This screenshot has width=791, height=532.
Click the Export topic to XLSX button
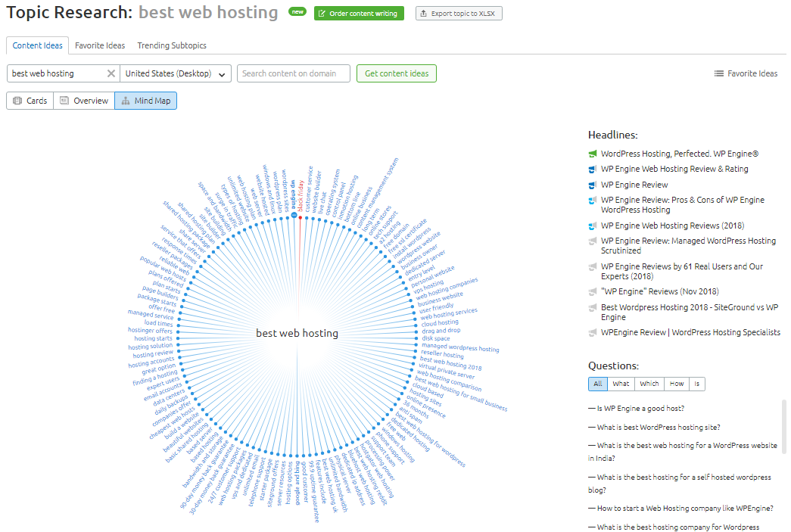click(x=459, y=14)
